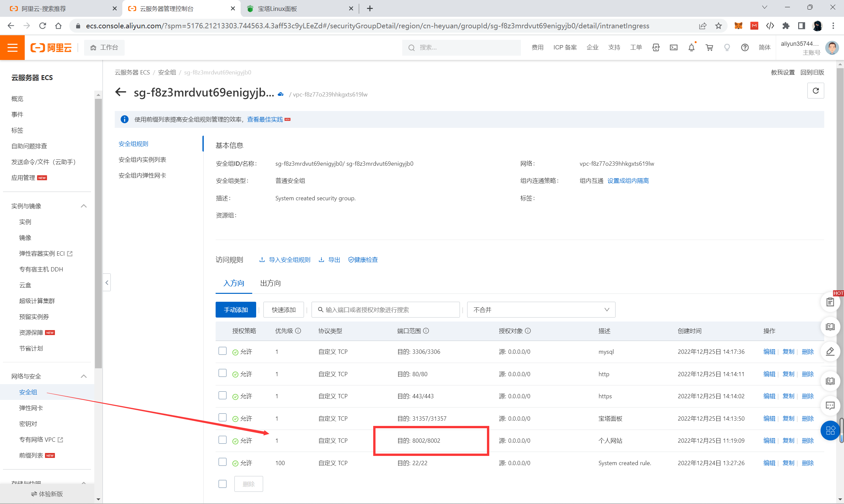Open the Aliyun hamburger main menu
The image size is (844, 504).
[x=12, y=47]
